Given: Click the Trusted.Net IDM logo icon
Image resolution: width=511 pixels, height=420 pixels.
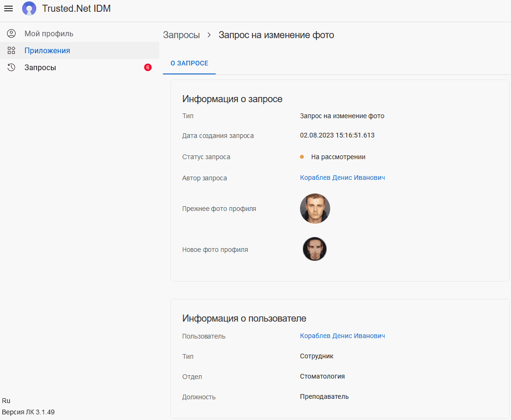Looking at the screenshot, I should [29, 8].
